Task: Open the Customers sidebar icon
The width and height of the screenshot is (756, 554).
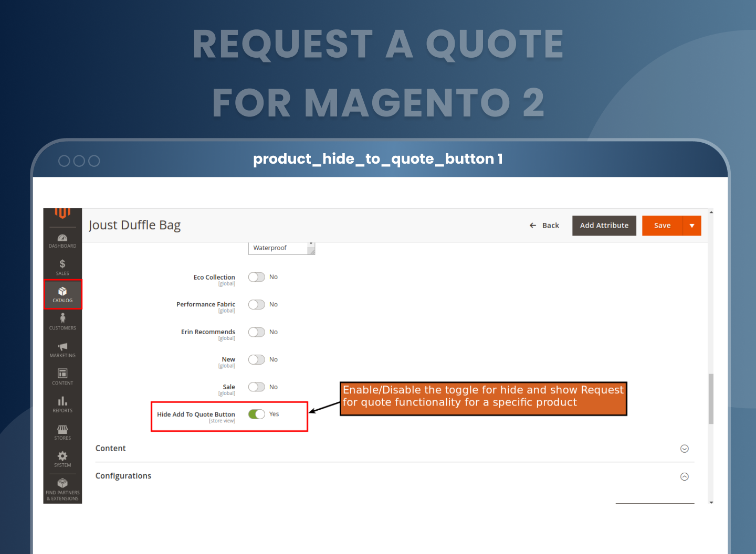Action: point(62,322)
